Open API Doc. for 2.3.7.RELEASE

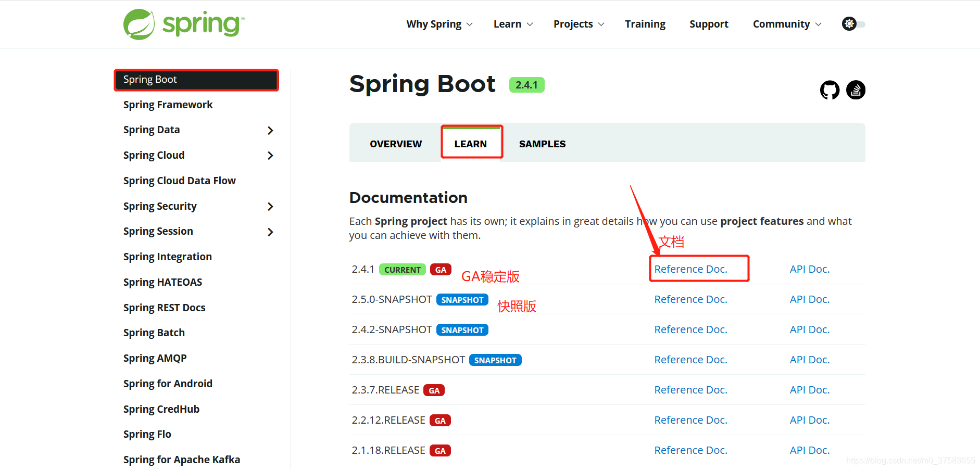coord(809,390)
